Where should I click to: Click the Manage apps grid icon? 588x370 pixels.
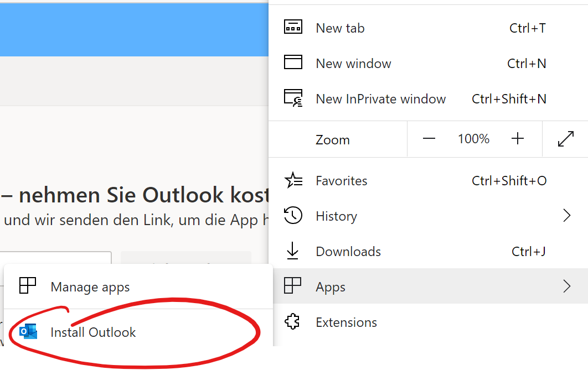coord(27,286)
